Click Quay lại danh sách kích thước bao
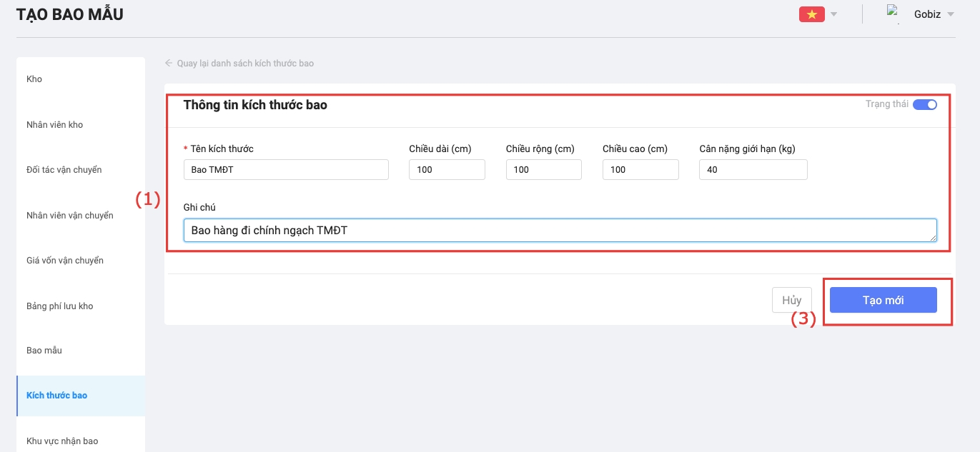The width and height of the screenshot is (980, 452). point(245,64)
